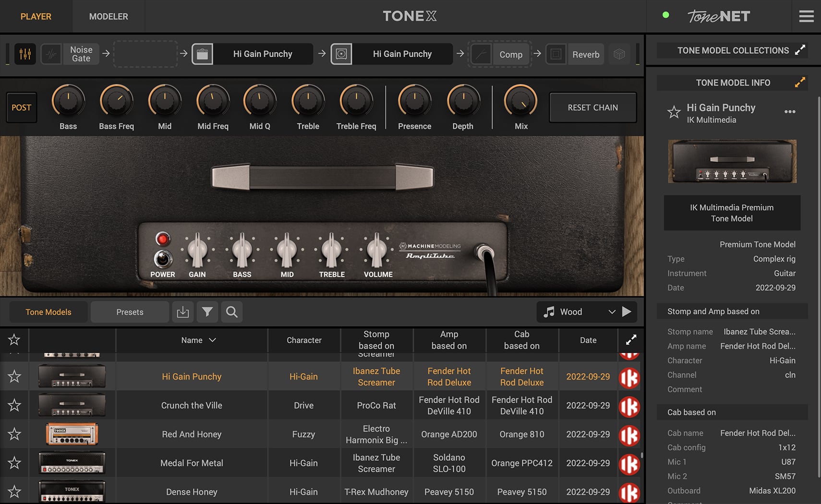Open the filter icon below the amp view

coord(207,312)
